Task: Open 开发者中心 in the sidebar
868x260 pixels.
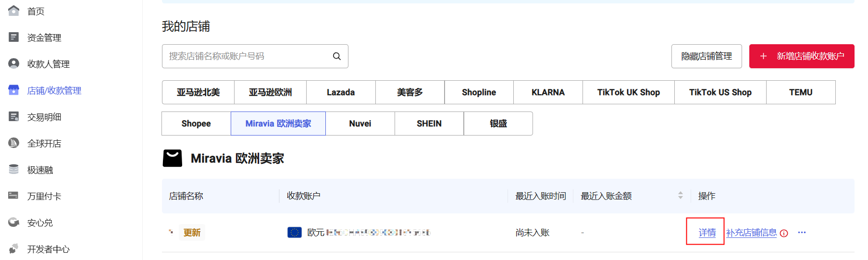Action: point(48,249)
